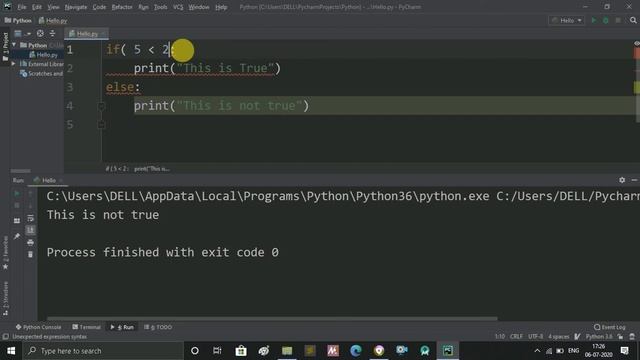Close the Hello.py editor tab
The height and width of the screenshot is (360, 640).
coord(104,34)
